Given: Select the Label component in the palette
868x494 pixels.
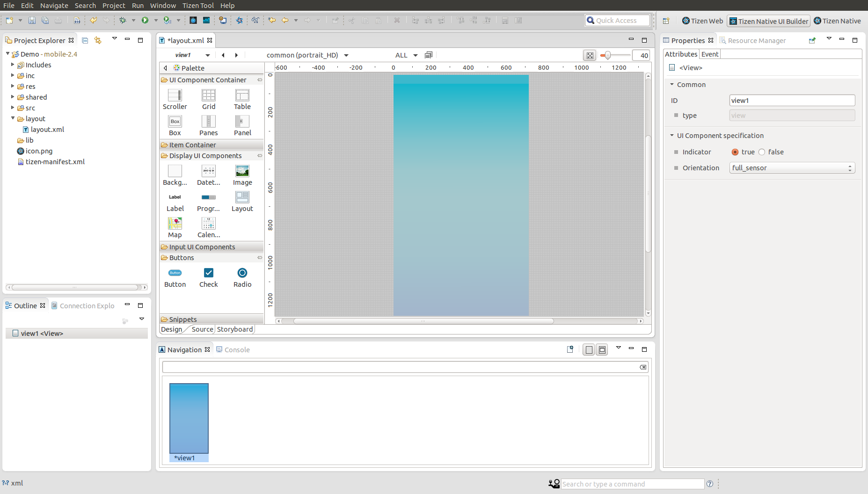Looking at the screenshot, I should [x=175, y=197].
